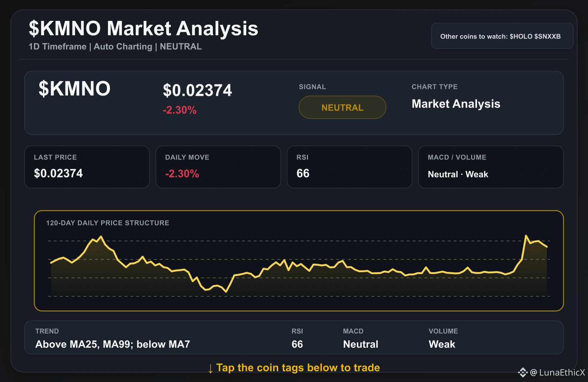Select the 66 RSI value in bottom bar
This screenshot has height=382, width=588.
point(297,345)
